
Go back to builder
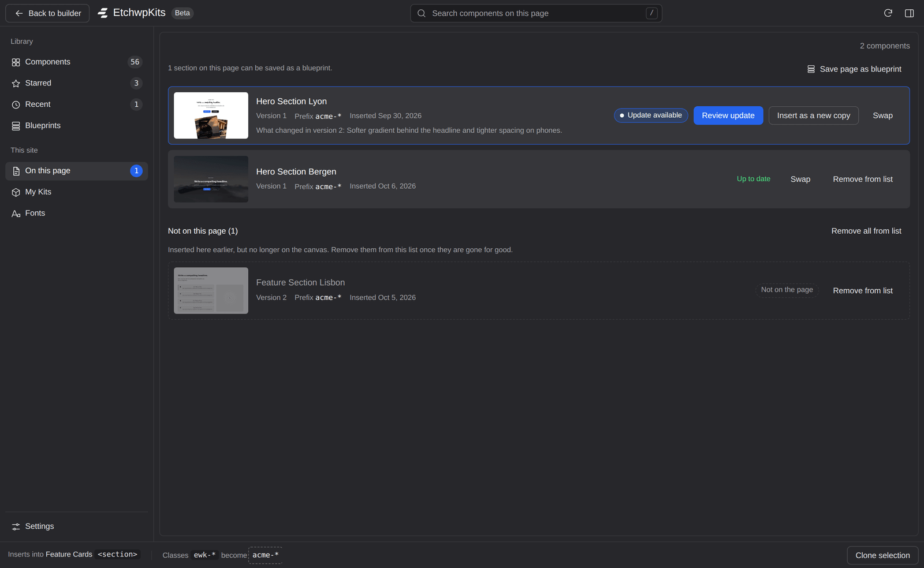click(47, 13)
